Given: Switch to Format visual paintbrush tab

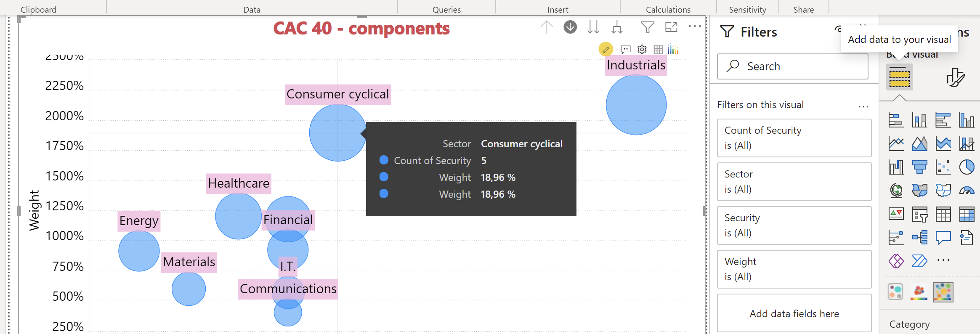Looking at the screenshot, I should pyautogui.click(x=956, y=77).
